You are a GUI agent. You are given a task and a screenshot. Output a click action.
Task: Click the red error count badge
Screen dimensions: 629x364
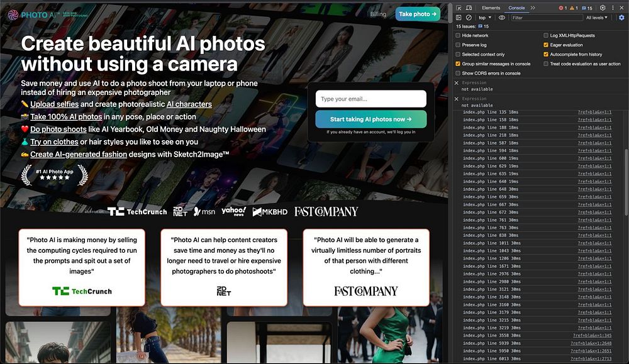tap(563, 8)
